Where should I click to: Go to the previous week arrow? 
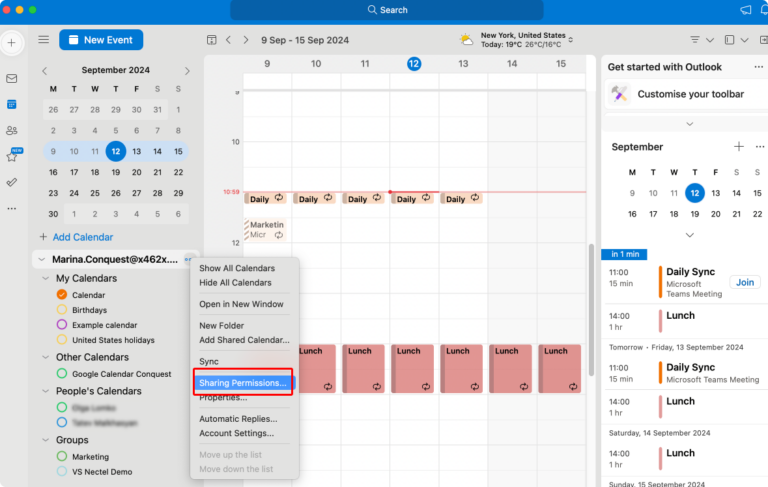[229, 40]
